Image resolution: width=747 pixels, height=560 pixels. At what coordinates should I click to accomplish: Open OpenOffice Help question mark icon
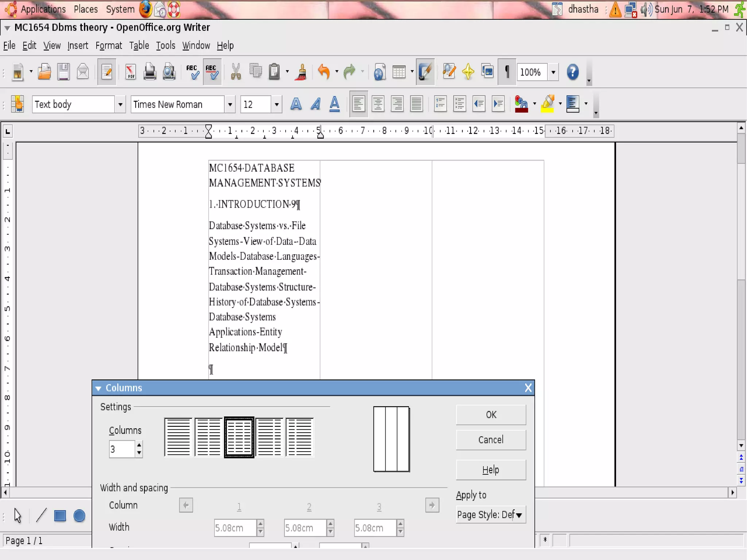[x=573, y=72]
